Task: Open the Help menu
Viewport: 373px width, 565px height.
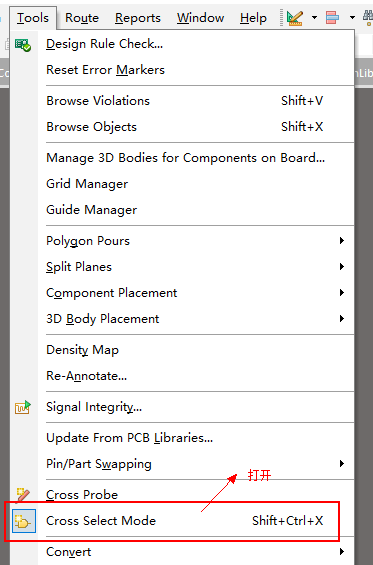Action: pyautogui.click(x=253, y=18)
